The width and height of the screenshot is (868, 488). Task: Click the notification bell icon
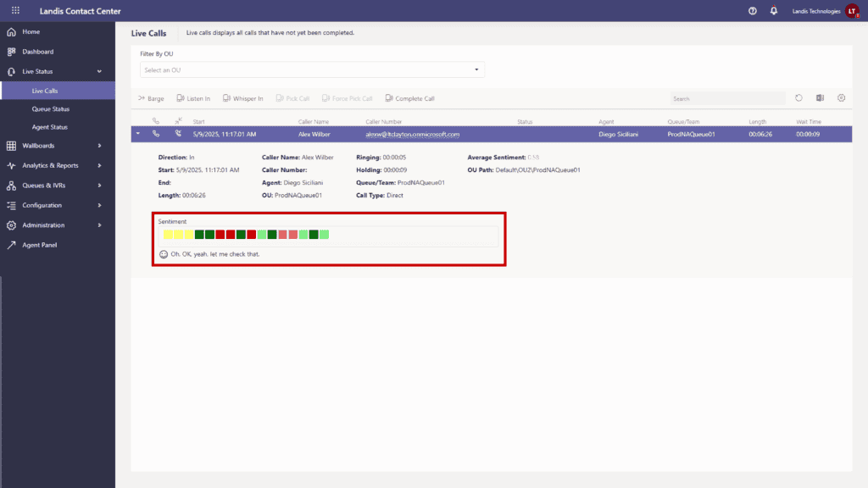(772, 11)
